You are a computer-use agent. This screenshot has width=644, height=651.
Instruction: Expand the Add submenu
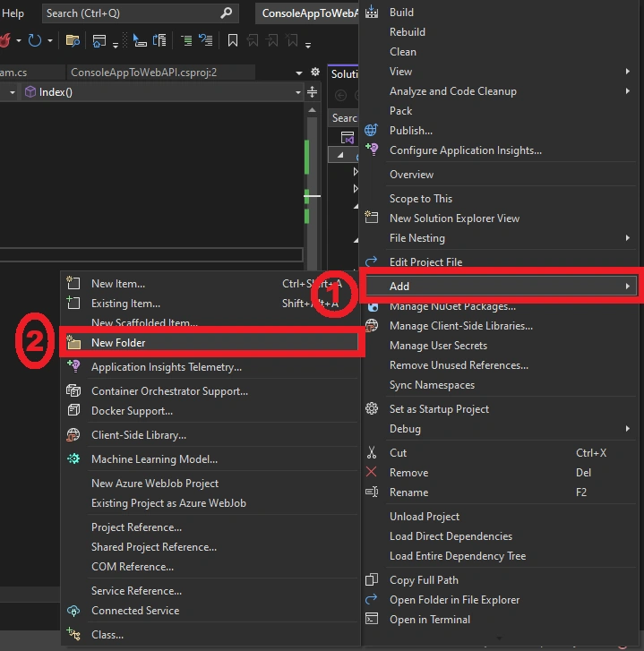coord(502,286)
